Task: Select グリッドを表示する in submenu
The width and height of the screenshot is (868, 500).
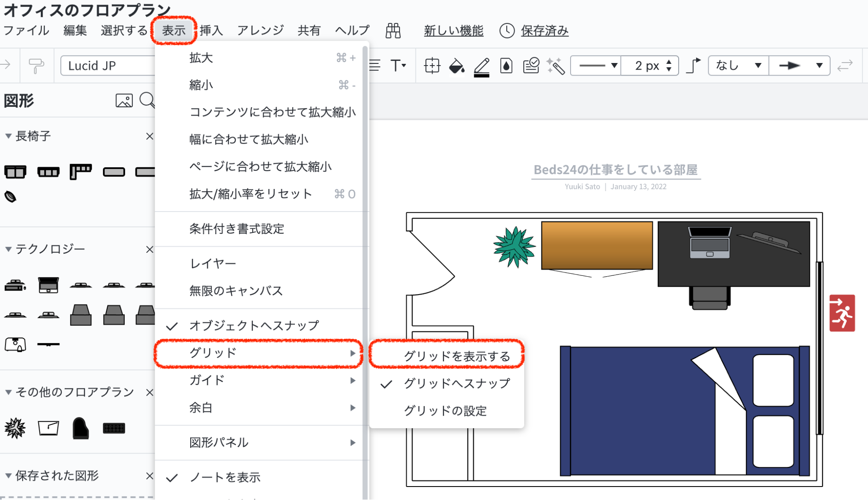Action: coord(456,356)
